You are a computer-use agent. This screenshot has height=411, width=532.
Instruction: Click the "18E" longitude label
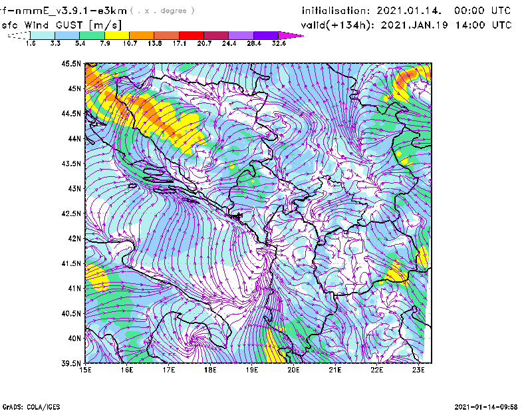[x=210, y=370]
